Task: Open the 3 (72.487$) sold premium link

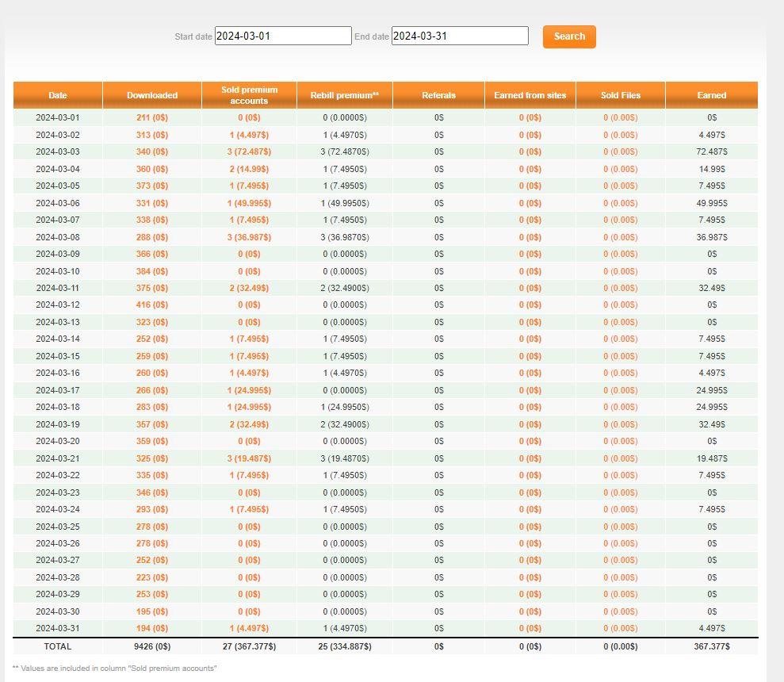Action: pyautogui.click(x=249, y=151)
